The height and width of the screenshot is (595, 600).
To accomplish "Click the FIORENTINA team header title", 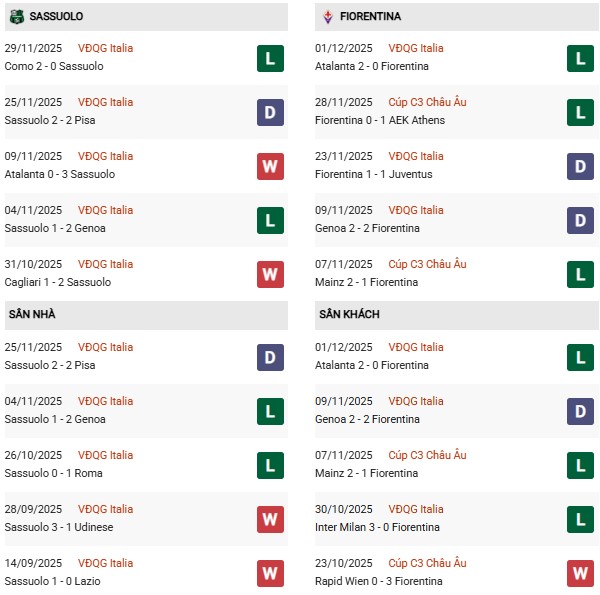I will [371, 17].
